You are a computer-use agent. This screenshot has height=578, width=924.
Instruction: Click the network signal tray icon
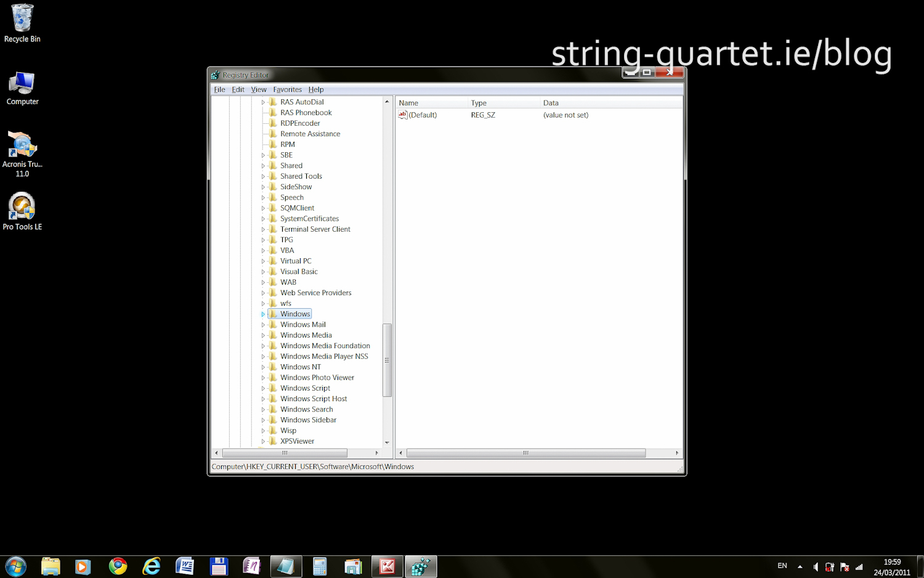pos(859,567)
